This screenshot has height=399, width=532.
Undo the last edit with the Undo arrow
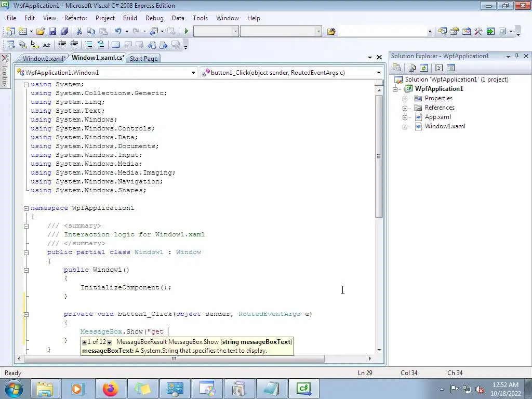pyautogui.click(x=118, y=31)
